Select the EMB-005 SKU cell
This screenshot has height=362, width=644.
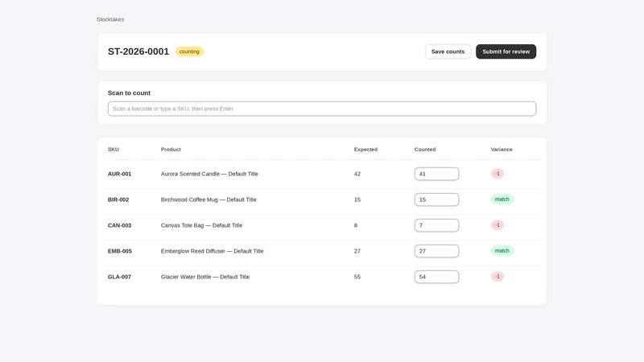point(120,251)
